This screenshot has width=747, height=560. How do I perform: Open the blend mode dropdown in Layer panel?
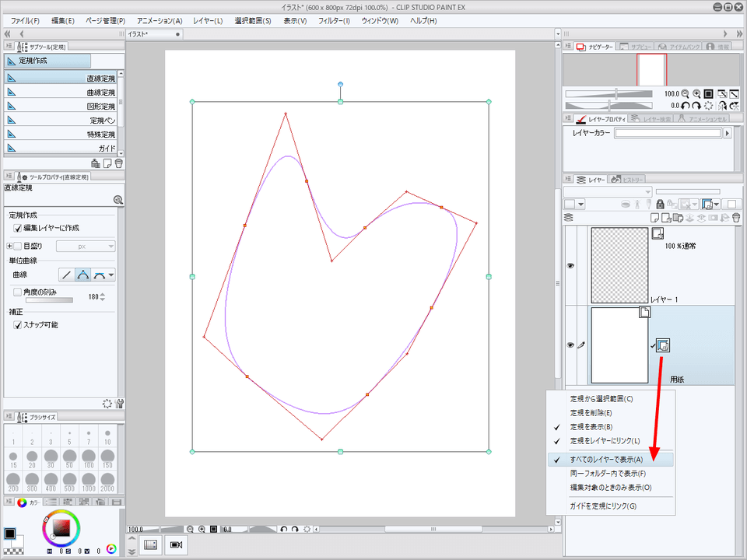click(x=608, y=191)
